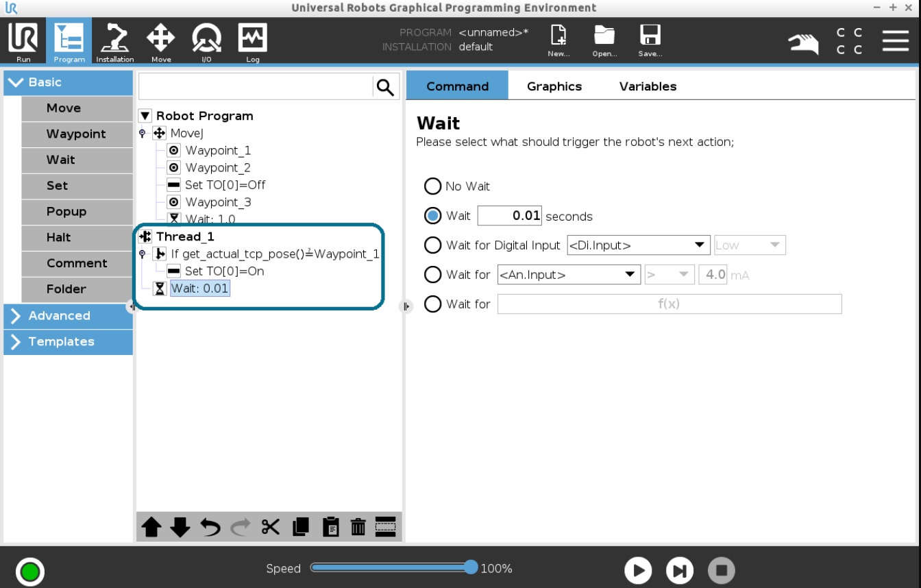Image resolution: width=921 pixels, height=588 pixels.
Task: Paste node with clipboard icon
Action: coord(330,527)
